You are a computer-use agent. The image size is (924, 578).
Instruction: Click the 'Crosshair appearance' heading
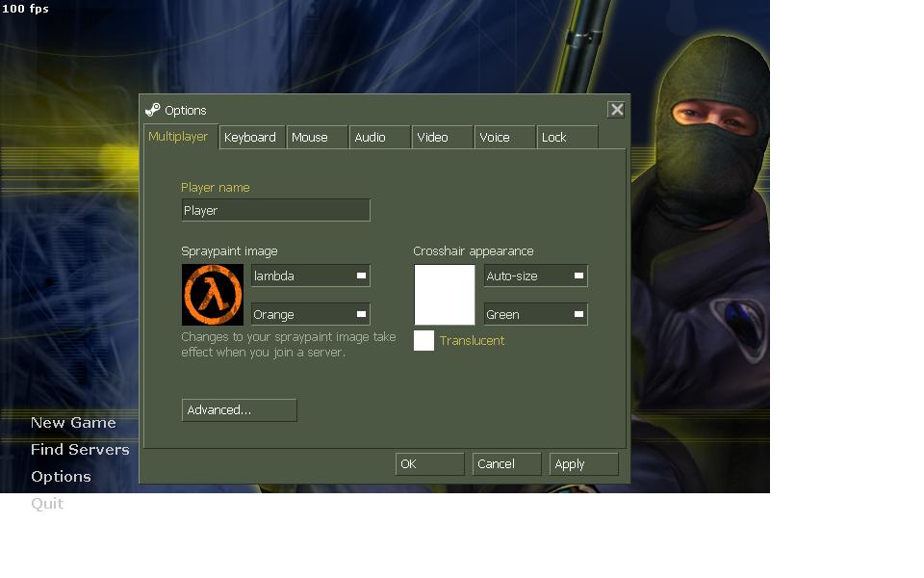click(474, 250)
